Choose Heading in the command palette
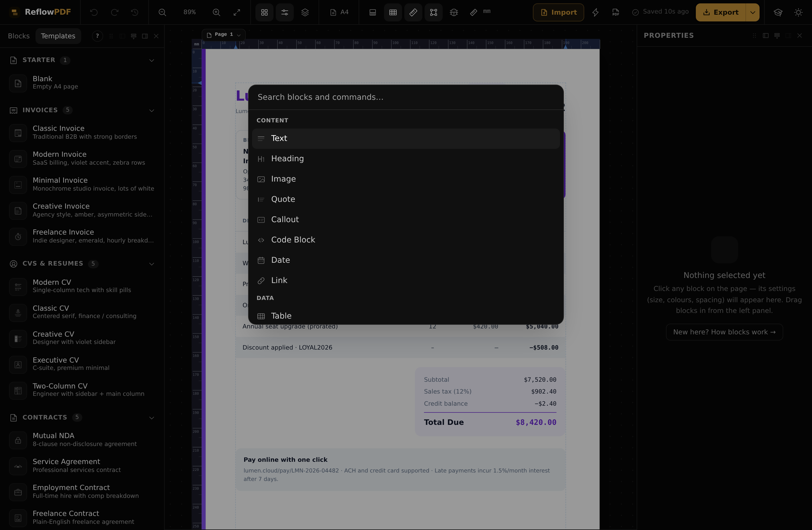 click(x=406, y=159)
